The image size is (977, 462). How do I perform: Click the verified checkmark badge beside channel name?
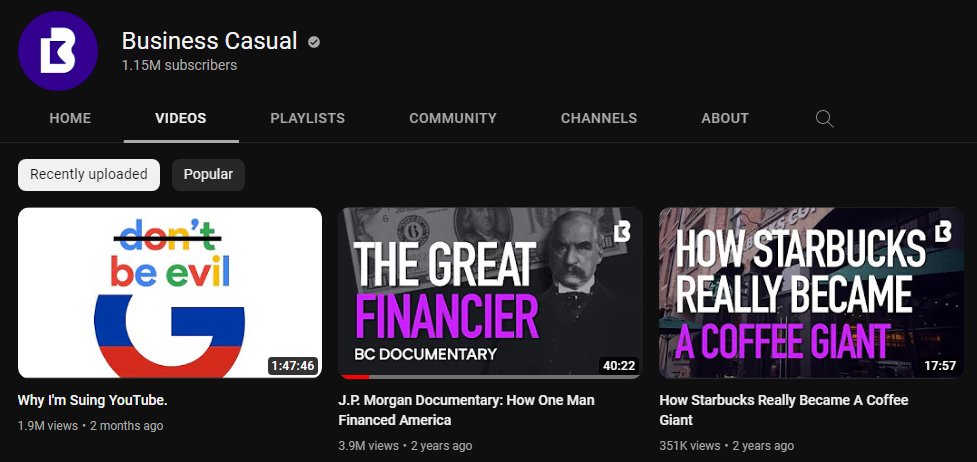[314, 42]
